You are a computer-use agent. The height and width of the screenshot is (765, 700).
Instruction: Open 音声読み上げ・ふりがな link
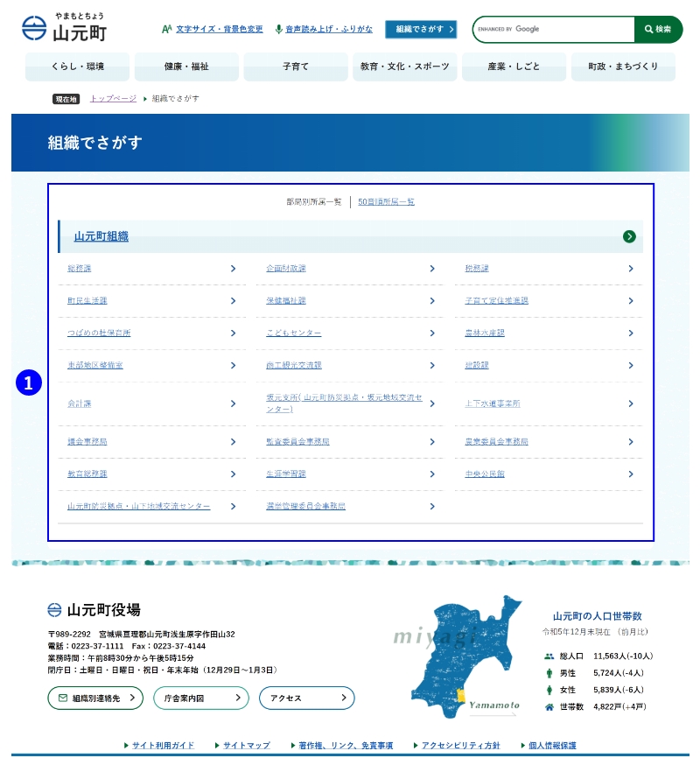[329, 29]
